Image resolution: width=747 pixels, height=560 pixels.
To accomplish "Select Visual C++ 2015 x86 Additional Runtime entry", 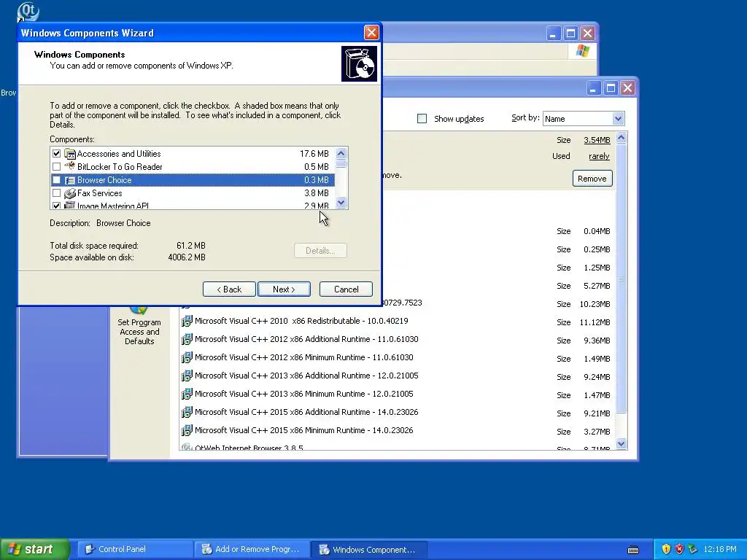I will [x=306, y=412].
